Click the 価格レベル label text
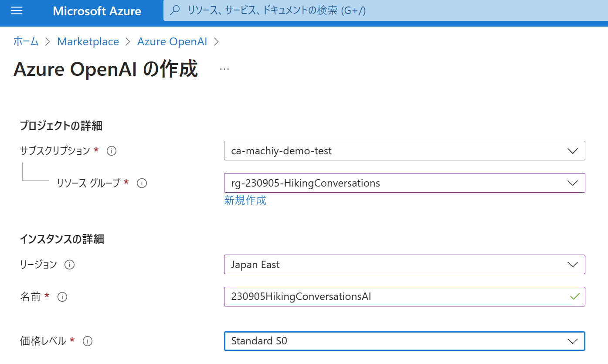This screenshot has width=608, height=364. [x=43, y=341]
